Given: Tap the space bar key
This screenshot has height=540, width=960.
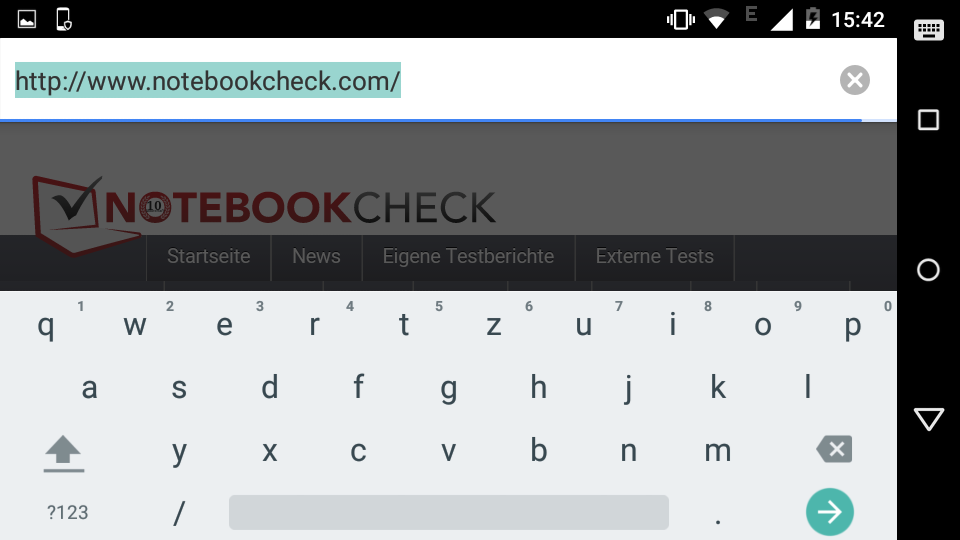Looking at the screenshot, I should tap(449, 512).
